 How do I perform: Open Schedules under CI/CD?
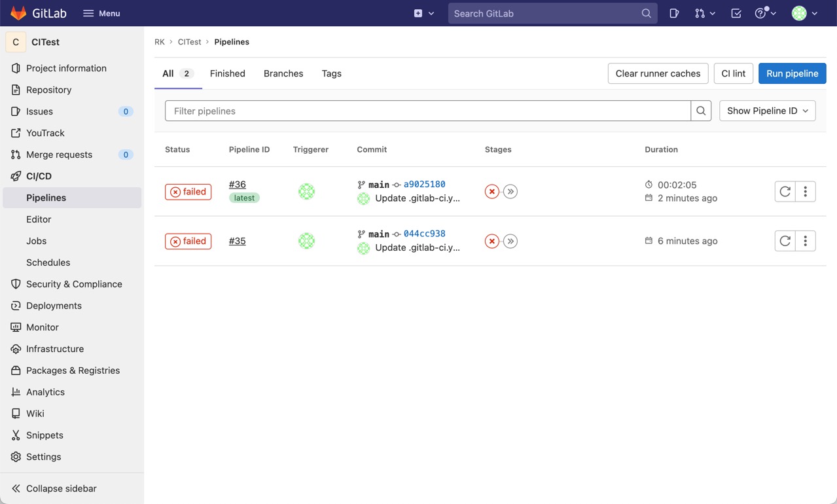(x=72, y=262)
